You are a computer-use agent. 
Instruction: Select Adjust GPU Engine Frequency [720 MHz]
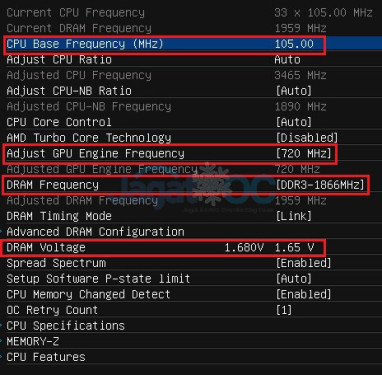[191, 153]
